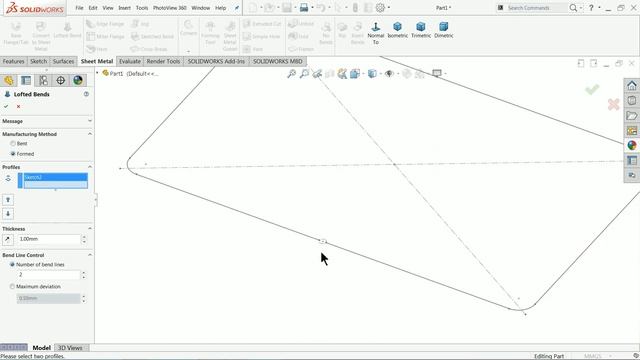
Task: Select the Formed manufacturing method
Action: (13, 154)
